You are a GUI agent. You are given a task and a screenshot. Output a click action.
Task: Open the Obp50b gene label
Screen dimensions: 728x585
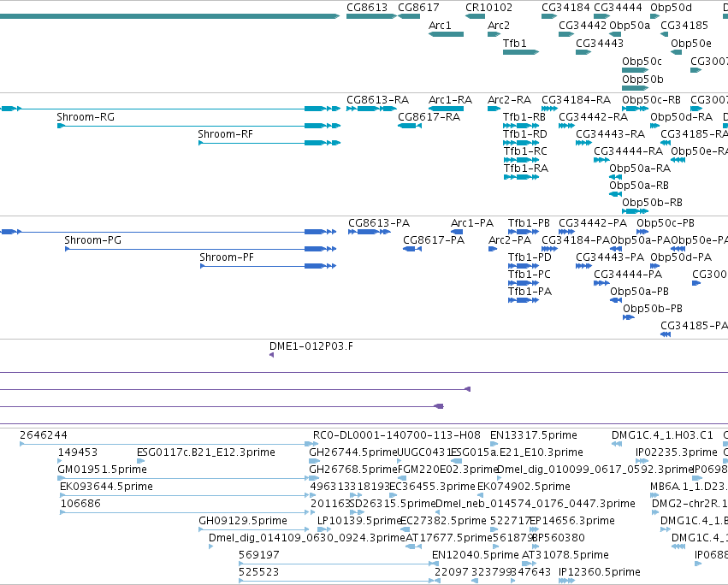pos(642,80)
